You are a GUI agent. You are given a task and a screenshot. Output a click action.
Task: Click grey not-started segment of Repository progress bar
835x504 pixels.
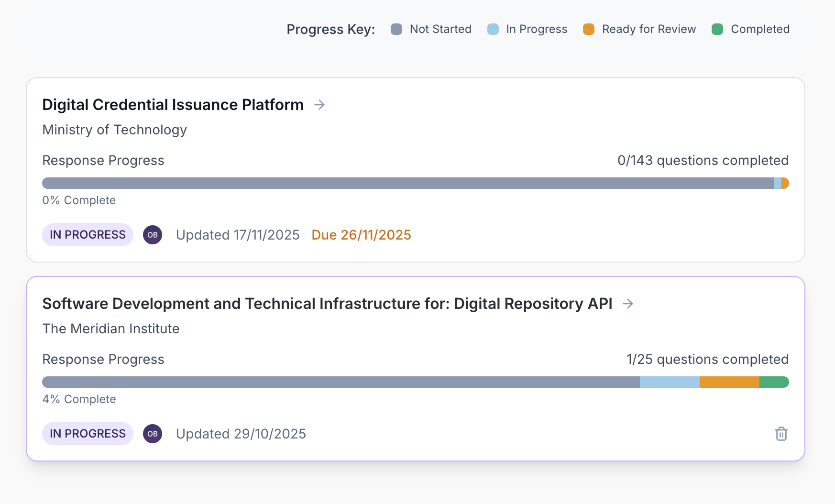click(341, 382)
